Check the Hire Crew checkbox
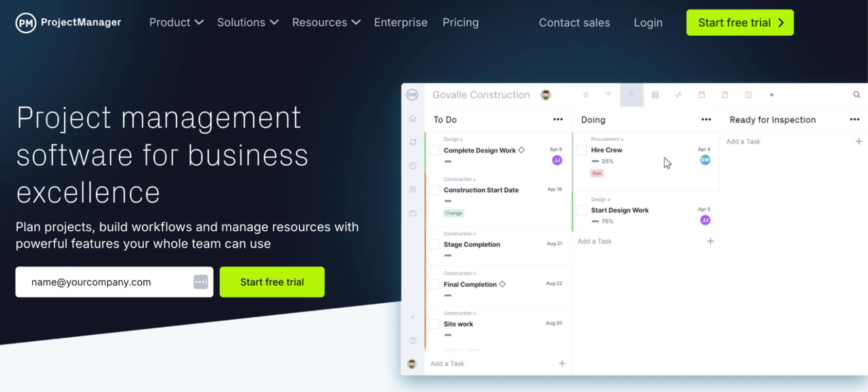868x392 pixels. (581, 150)
